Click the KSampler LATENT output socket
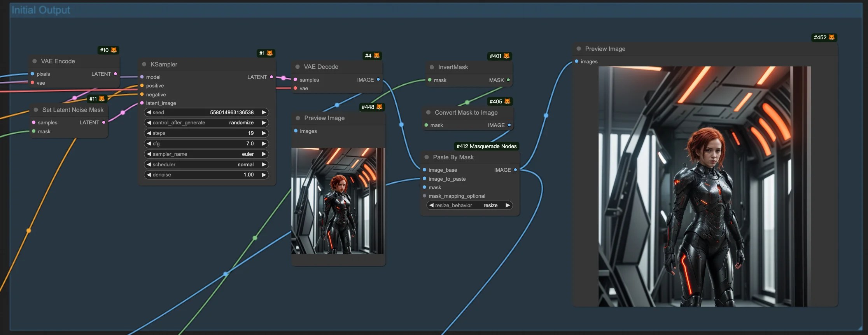Screen dimensions: 868x335 tap(271, 77)
